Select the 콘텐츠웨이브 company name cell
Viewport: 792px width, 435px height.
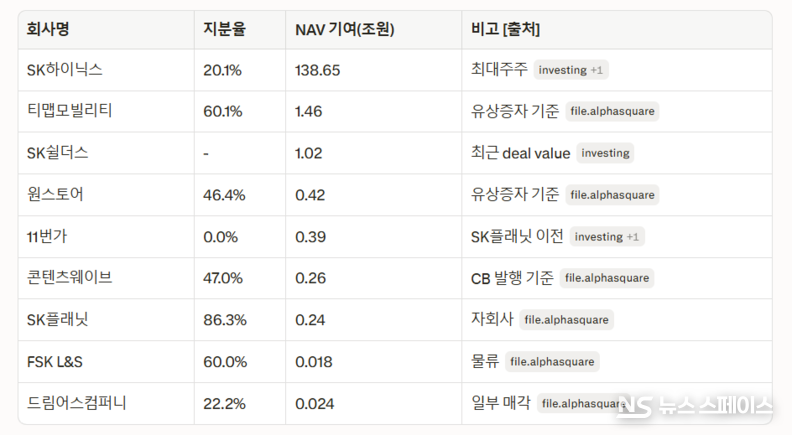[x=70, y=278]
